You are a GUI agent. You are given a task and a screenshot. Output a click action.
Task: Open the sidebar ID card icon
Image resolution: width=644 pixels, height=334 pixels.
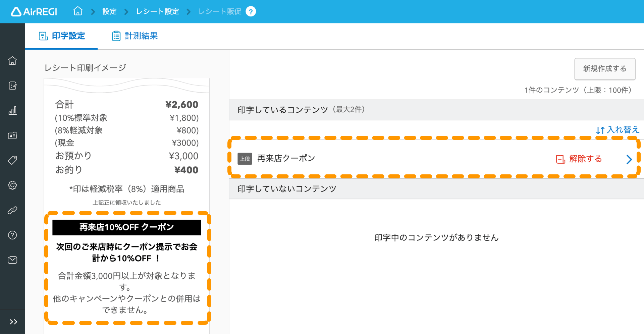click(x=12, y=135)
